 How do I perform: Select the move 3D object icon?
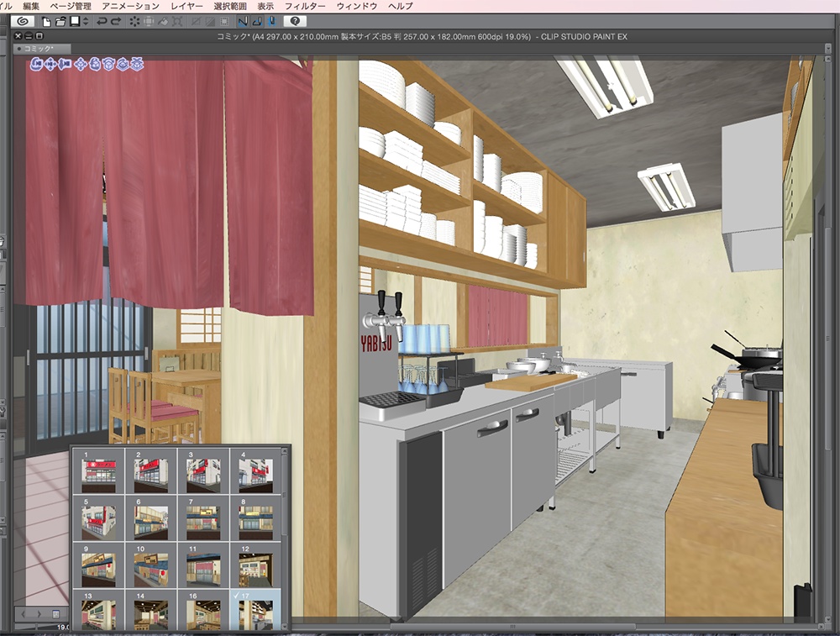[81, 64]
